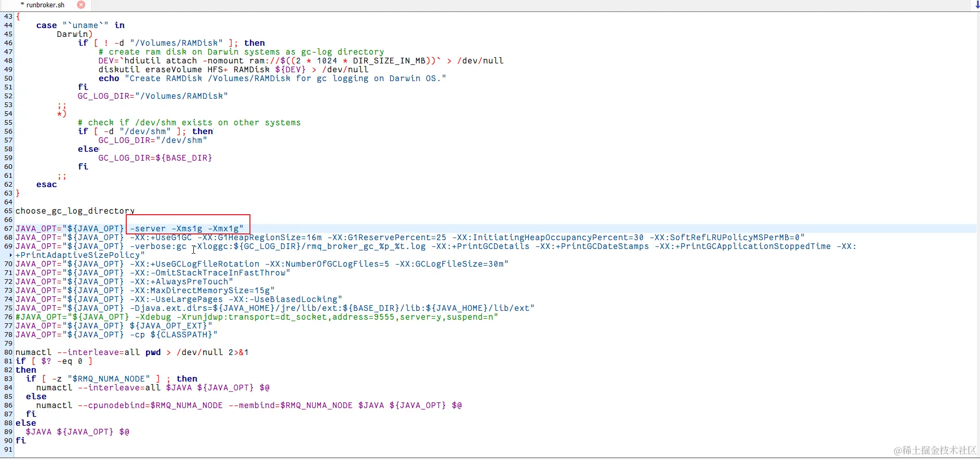
Task: Click 'numactl --interleave=all $JAVA' line
Action: 153,387
